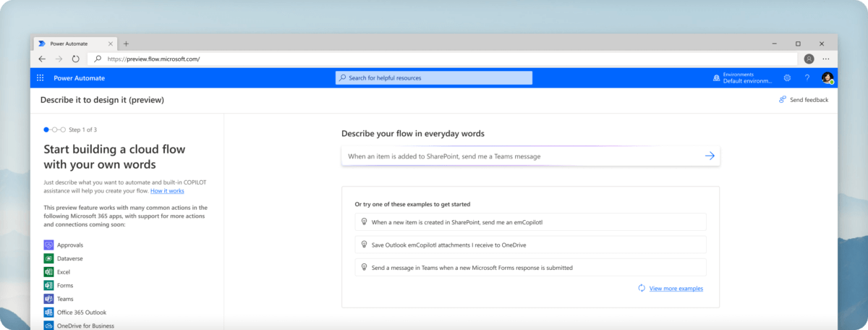Reload the page with the refresh icon
The image size is (868, 330).
coord(75,59)
